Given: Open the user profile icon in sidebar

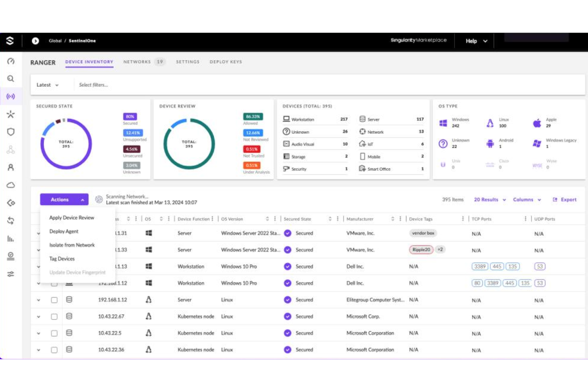Looking at the screenshot, I should point(11,167).
